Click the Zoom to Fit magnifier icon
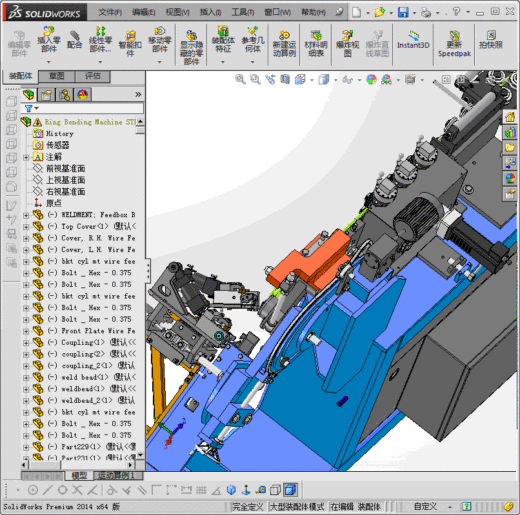Screen dimensions: 520x515 [x=240, y=79]
